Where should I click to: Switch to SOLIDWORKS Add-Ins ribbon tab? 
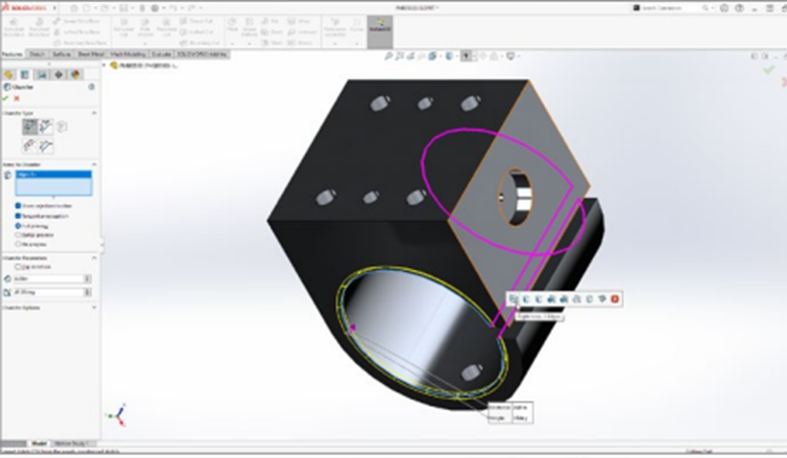coord(203,54)
